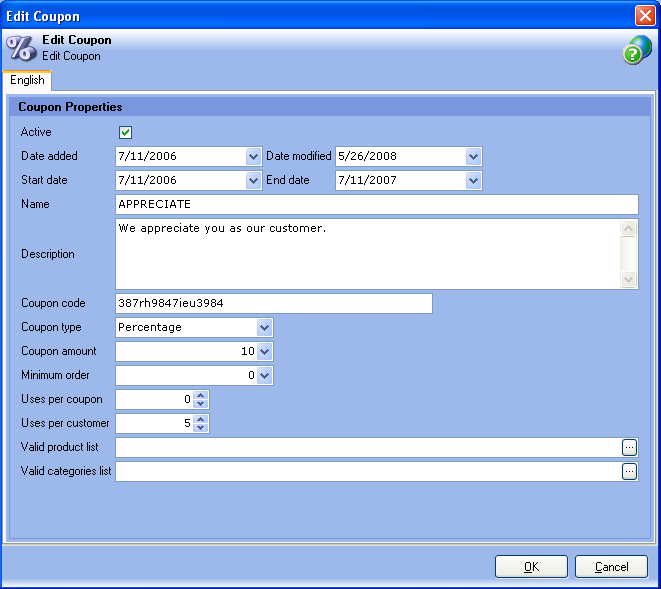The image size is (661, 589).
Task: Decrease Uses per coupon with down arrow
Action: tap(201, 403)
